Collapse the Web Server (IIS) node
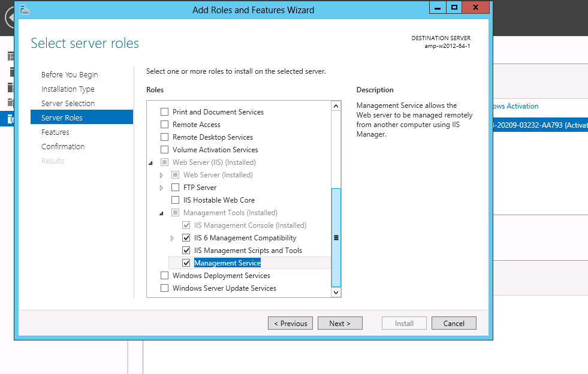 (151, 163)
